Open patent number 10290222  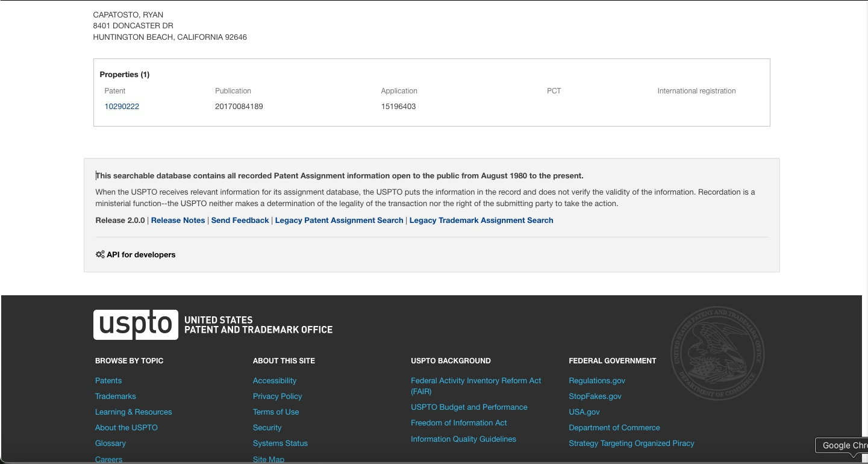(122, 107)
